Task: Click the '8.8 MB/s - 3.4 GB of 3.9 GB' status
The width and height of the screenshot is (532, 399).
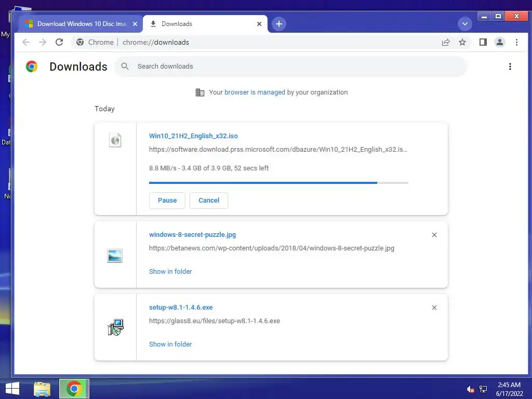Action: [209, 168]
